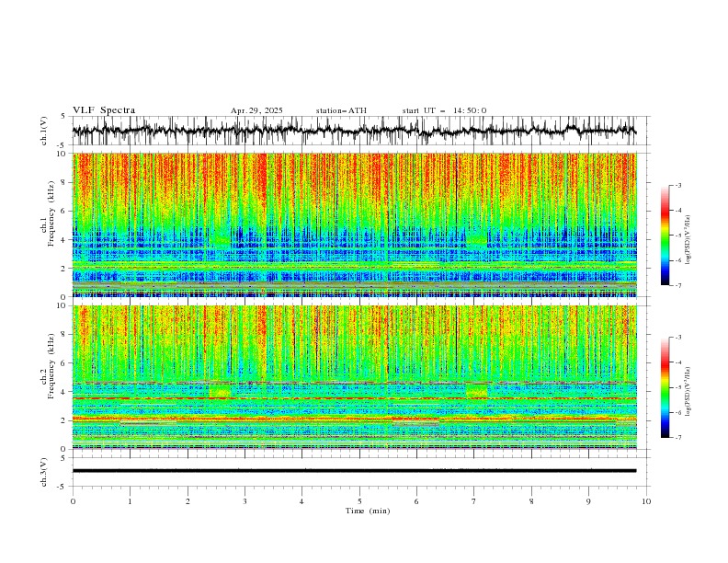Click the "station=ATH" header text
The height and width of the screenshot is (563, 728).
pyautogui.click(x=341, y=110)
